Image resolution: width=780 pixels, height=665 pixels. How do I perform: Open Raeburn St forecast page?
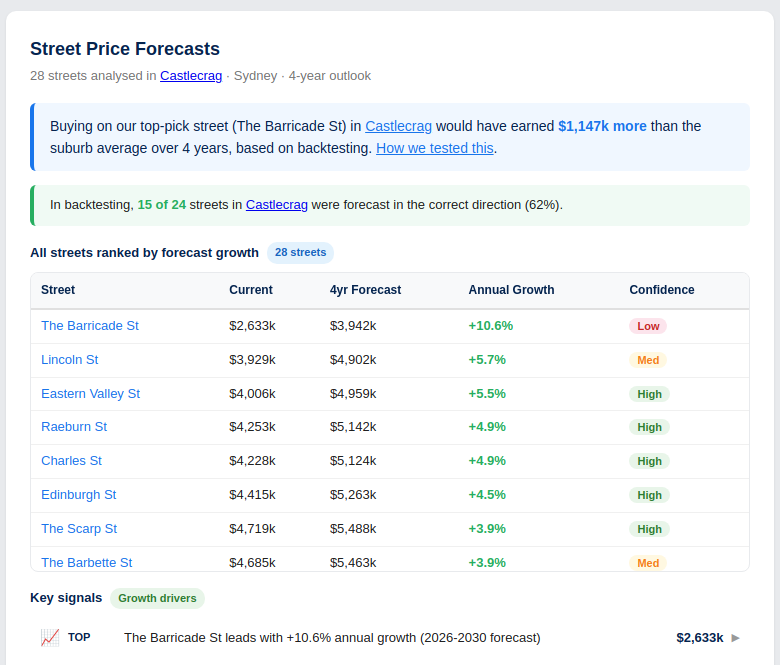(x=74, y=426)
